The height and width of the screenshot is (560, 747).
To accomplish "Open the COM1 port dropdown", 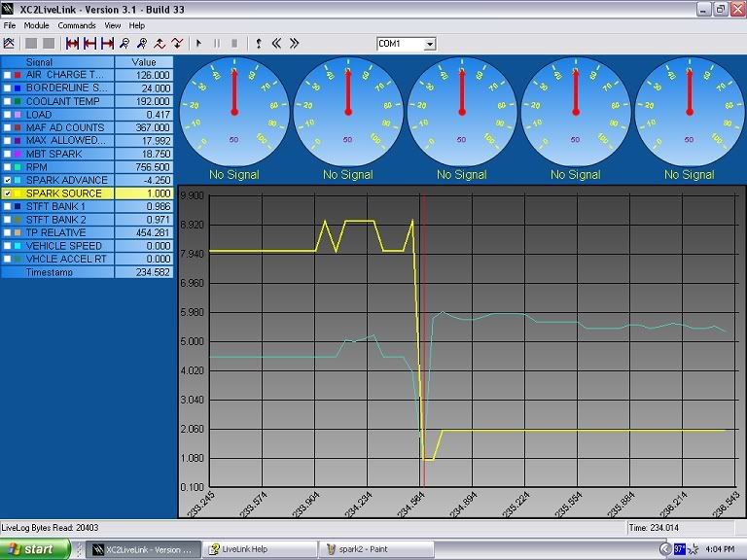I will 429,44.
